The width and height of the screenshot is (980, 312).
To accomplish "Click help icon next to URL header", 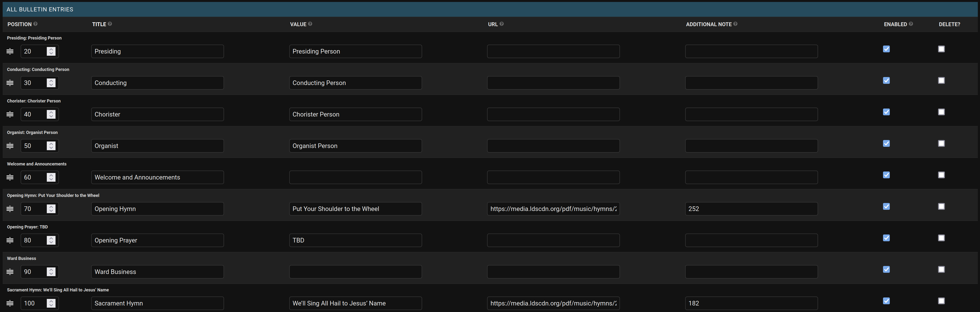I will click(x=501, y=24).
